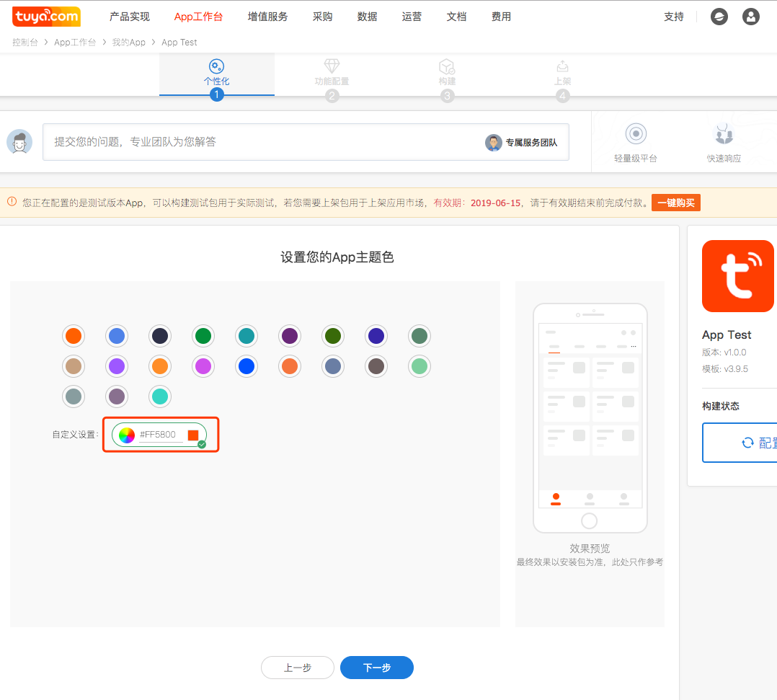777x700 pixels.
Task: Open the user account avatar icon
Action: 751,17
